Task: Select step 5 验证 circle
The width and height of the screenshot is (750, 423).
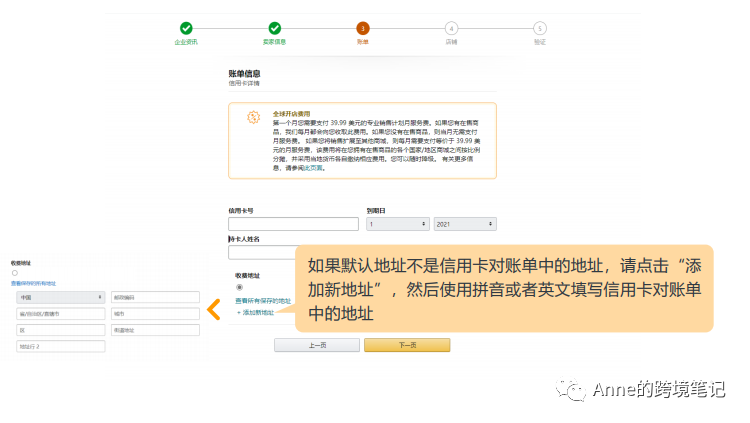Action: click(540, 28)
